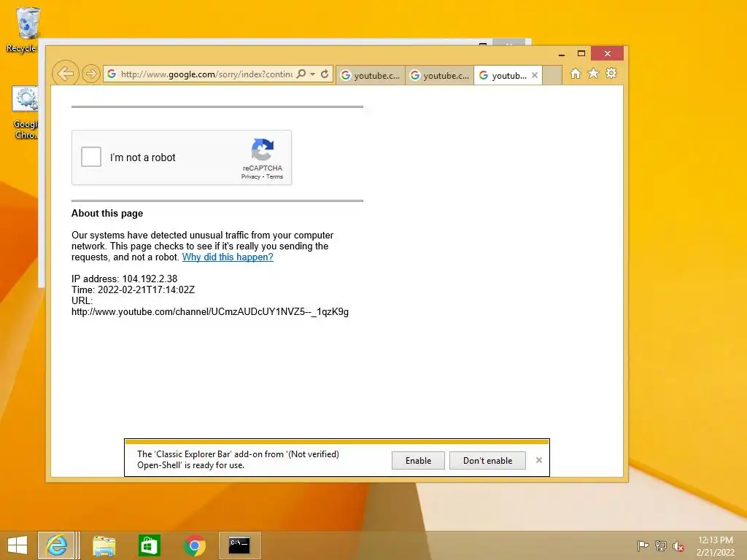Open the Tools gear icon
This screenshot has width=747, height=560.
click(x=611, y=74)
